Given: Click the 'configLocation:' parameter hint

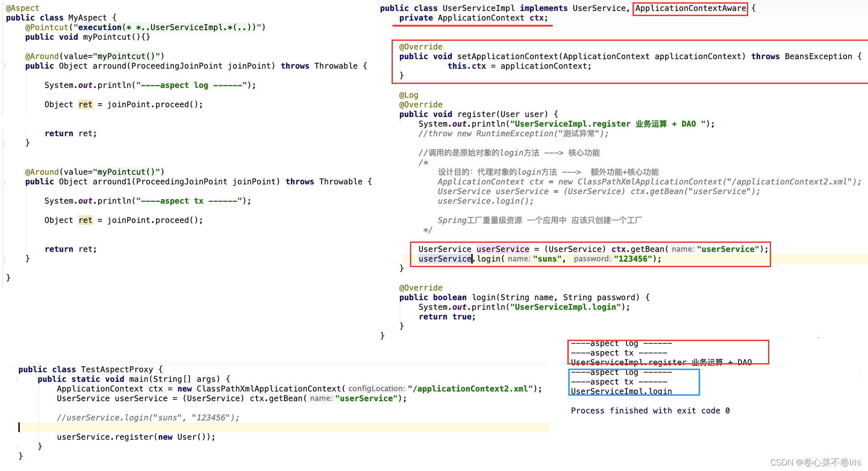Looking at the screenshot, I should [x=376, y=389].
